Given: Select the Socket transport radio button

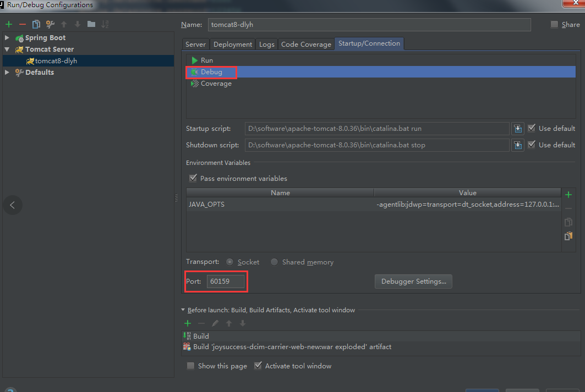Looking at the screenshot, I should [230, 262].
